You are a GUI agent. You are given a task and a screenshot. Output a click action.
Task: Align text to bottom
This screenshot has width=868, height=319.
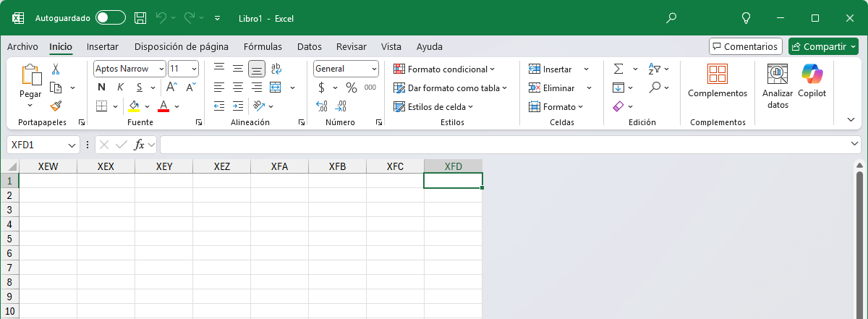257,69
